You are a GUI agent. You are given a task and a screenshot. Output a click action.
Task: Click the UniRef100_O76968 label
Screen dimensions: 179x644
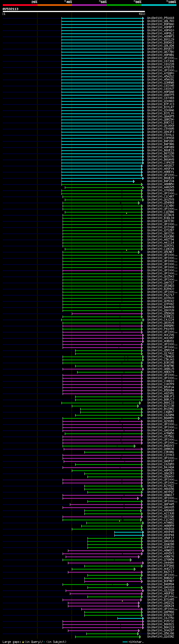pyautogui.click(x=161, y=191)
